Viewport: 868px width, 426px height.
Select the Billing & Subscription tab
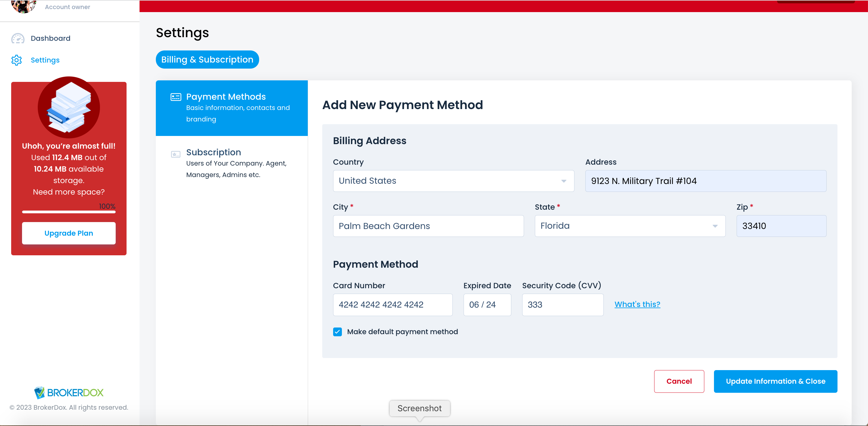click(x=207, y=60)
